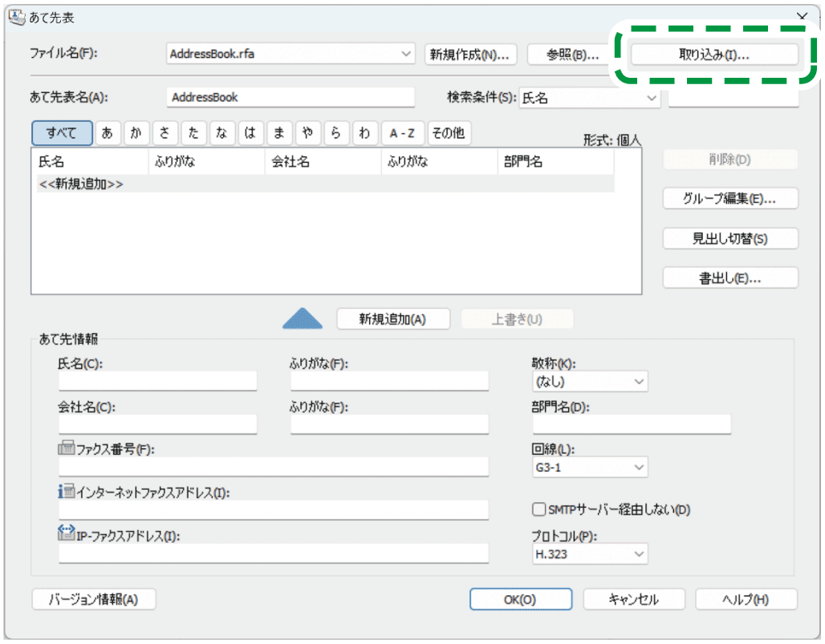Expand the 回線 G3-1 dropdown
This screenshot has width=825, height=644.
(x=639, y=467)
